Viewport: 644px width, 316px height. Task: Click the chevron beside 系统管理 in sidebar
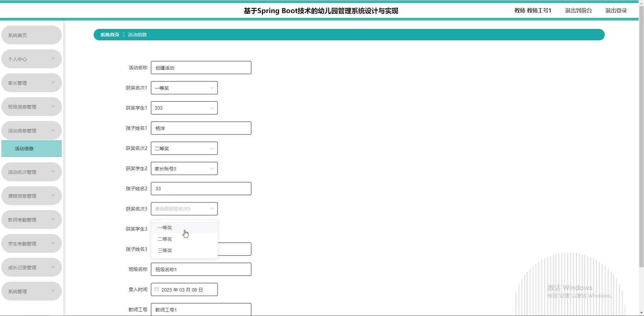(53, 291)
